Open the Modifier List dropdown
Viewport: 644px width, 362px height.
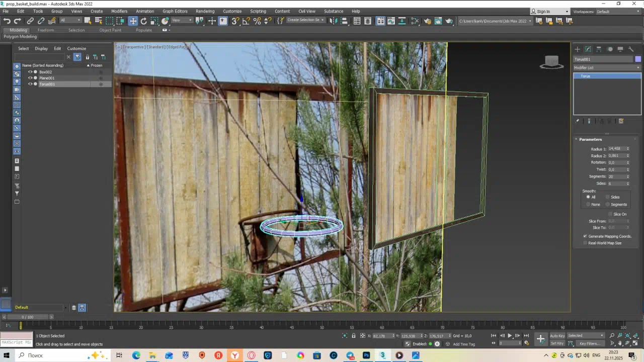click(x=607, y=67)
